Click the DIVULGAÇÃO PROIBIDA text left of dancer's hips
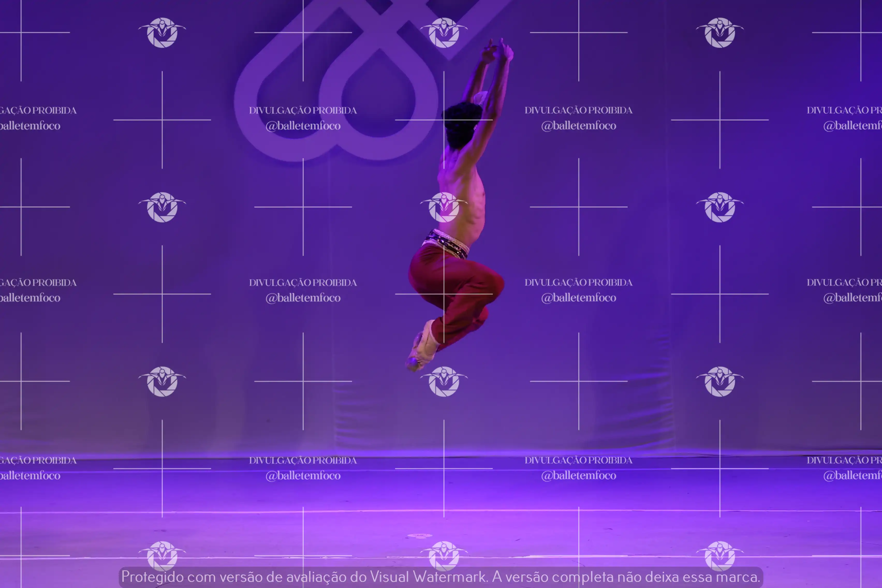The image size is (882, 588). (303, 282)
